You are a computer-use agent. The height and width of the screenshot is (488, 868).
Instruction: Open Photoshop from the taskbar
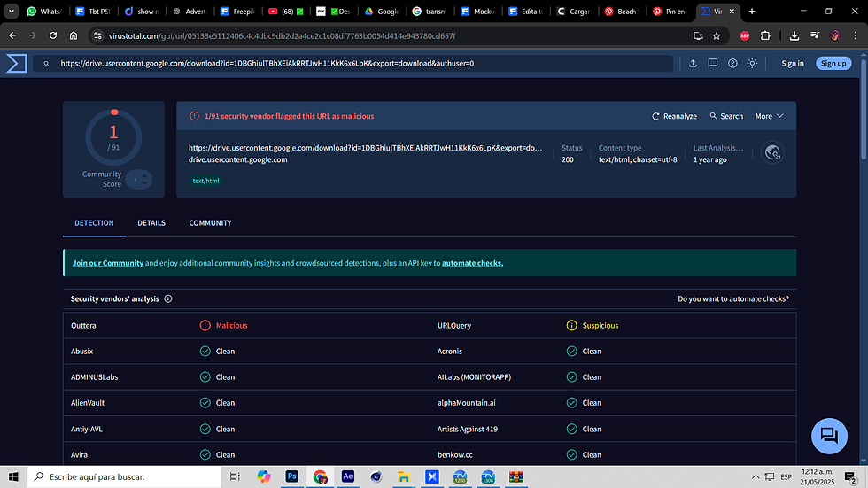pos(291,476)
